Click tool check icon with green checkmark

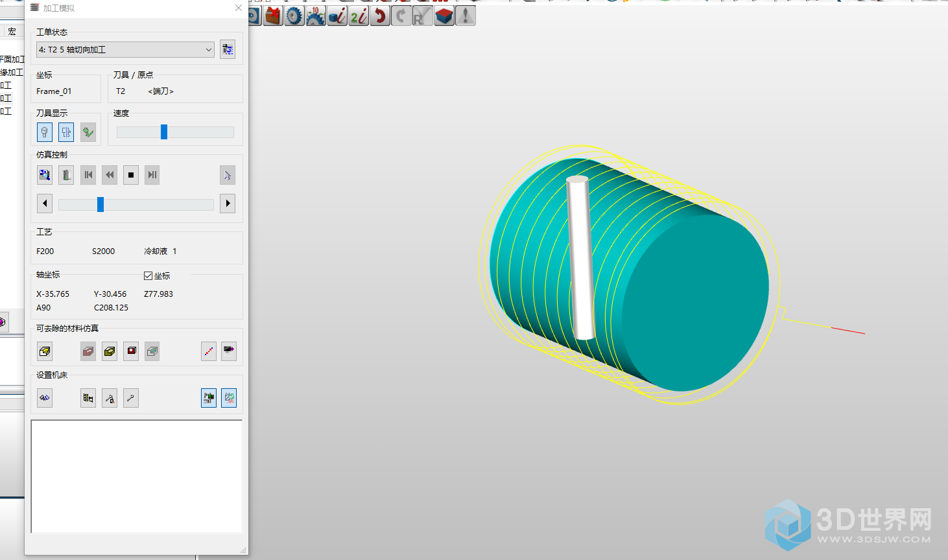88,132
